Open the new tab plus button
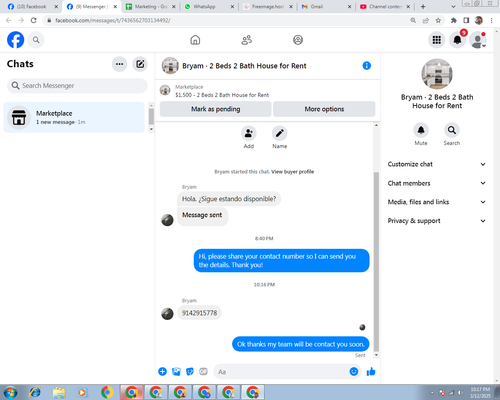500x400 pixels. point(423,6)
